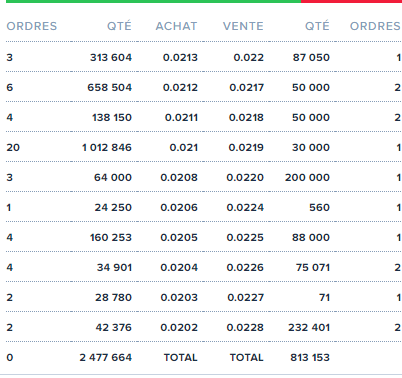The width and height of the screenshot is (402, 378).
Task: Select the left ORDRES column header
Action: click(32, 26)
